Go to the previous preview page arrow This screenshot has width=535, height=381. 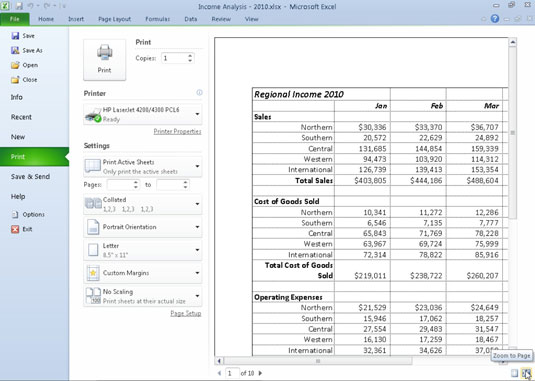[x=219, y=373]
